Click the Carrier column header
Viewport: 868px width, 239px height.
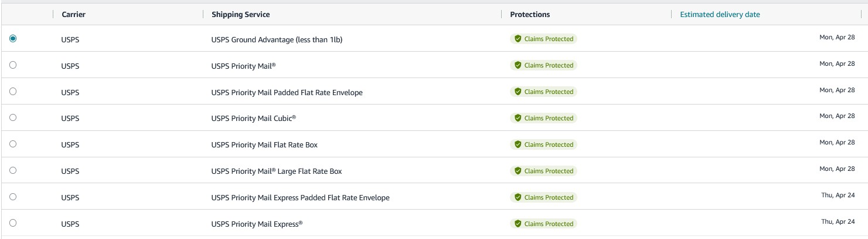[x=73, y=15]
